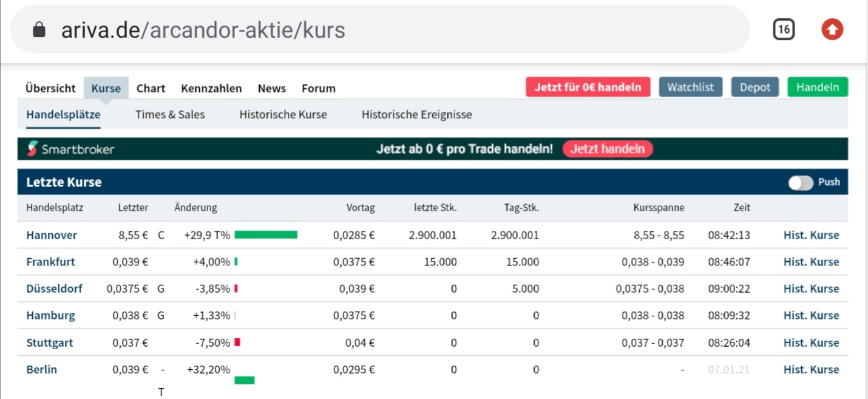Switch to the Chart tab
The image size is (868, 399).
click(x=151, y=88)
